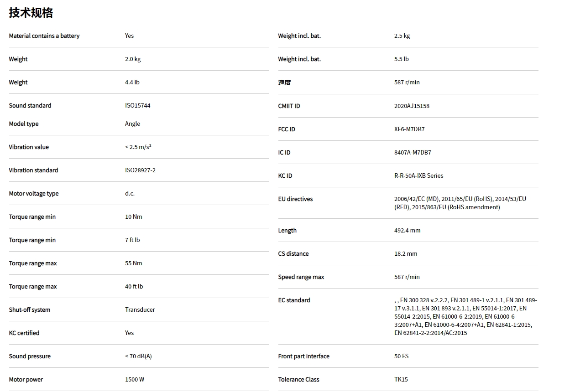Click the 2.0 kg weight value
Image resolution: width=575 pixels, height=392 pixels.
[x=133, y=59]
